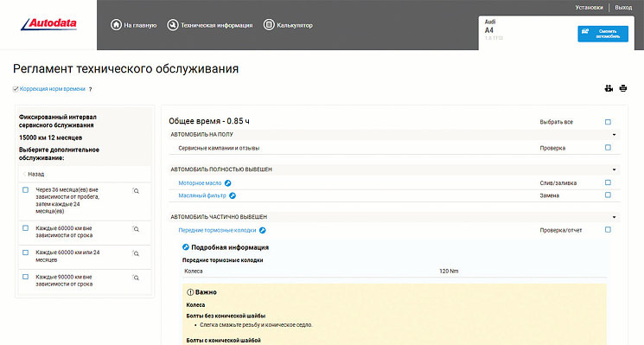This screenshot has width=644, height=345.
Task: Open На главную menu item
Action: pos(133,25)
